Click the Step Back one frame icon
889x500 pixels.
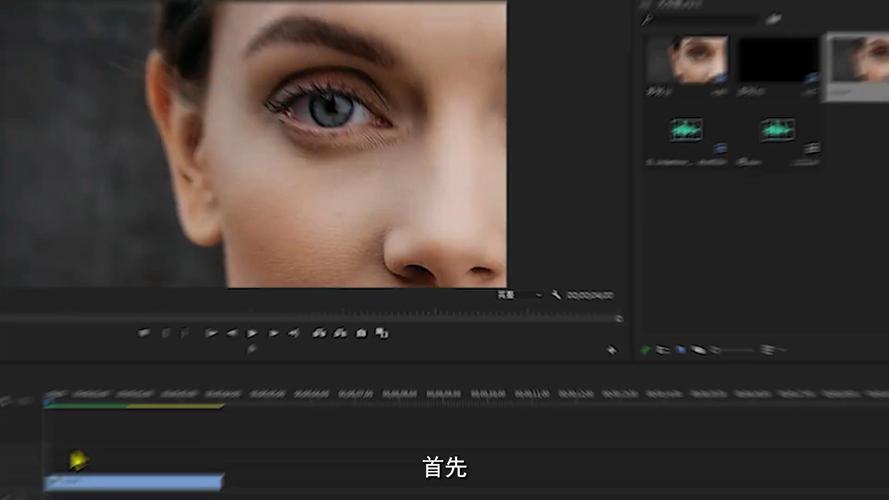232,333
